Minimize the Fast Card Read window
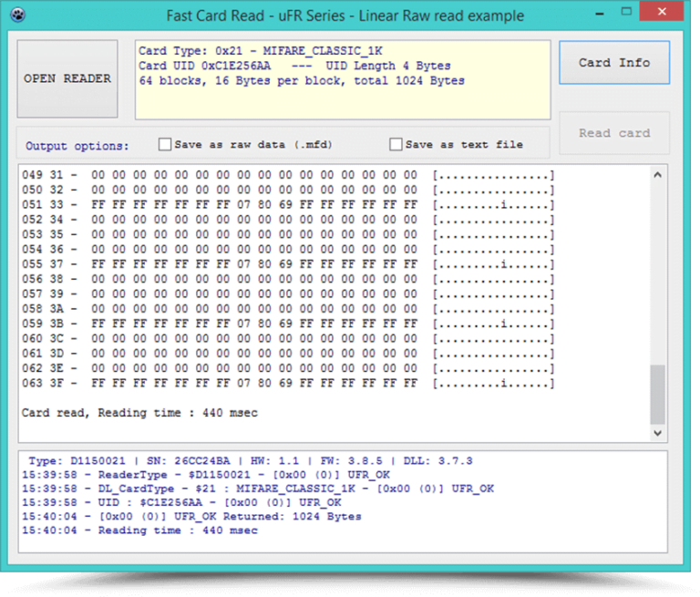 [x=600, y=14]
